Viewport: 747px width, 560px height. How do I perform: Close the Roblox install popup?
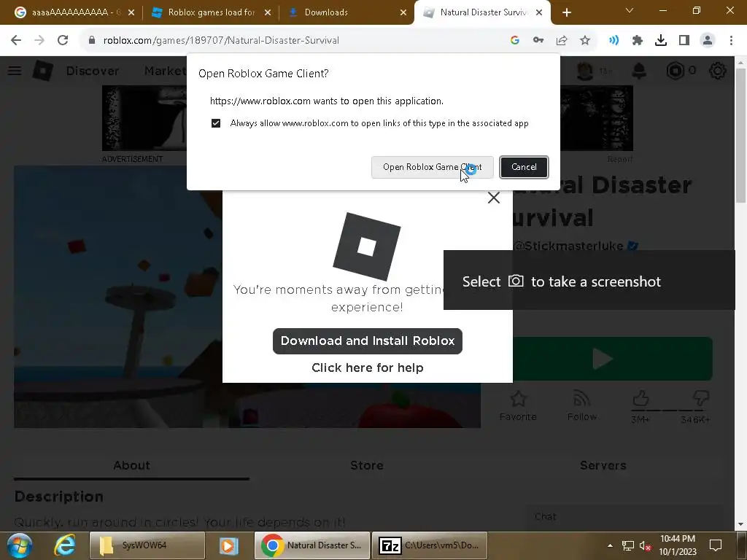click(x=494, y=198)
